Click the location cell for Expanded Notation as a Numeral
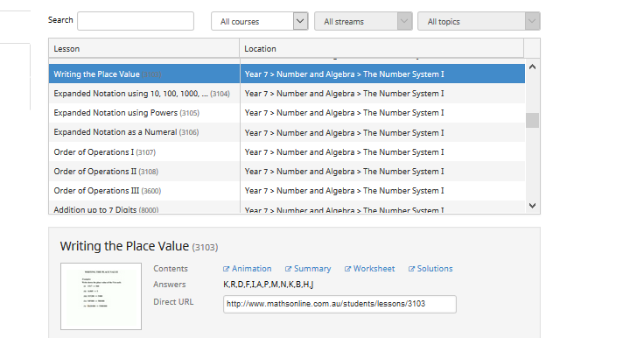 click(382, 132)
